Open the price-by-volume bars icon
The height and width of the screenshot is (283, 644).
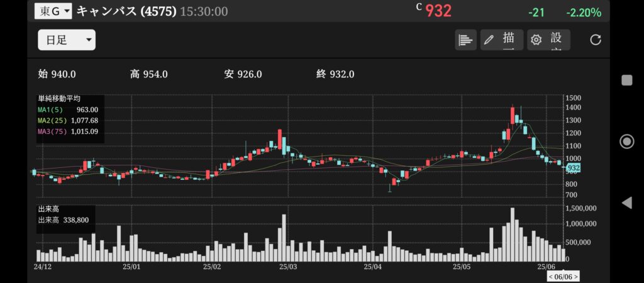[465, 40]
